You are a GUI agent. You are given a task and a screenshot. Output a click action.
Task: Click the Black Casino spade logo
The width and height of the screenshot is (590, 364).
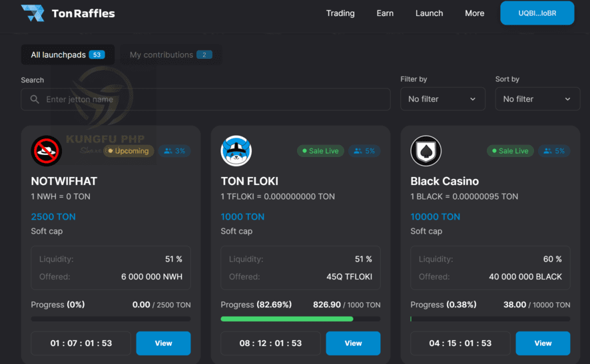pyautogui.click(x=426, y=151)
